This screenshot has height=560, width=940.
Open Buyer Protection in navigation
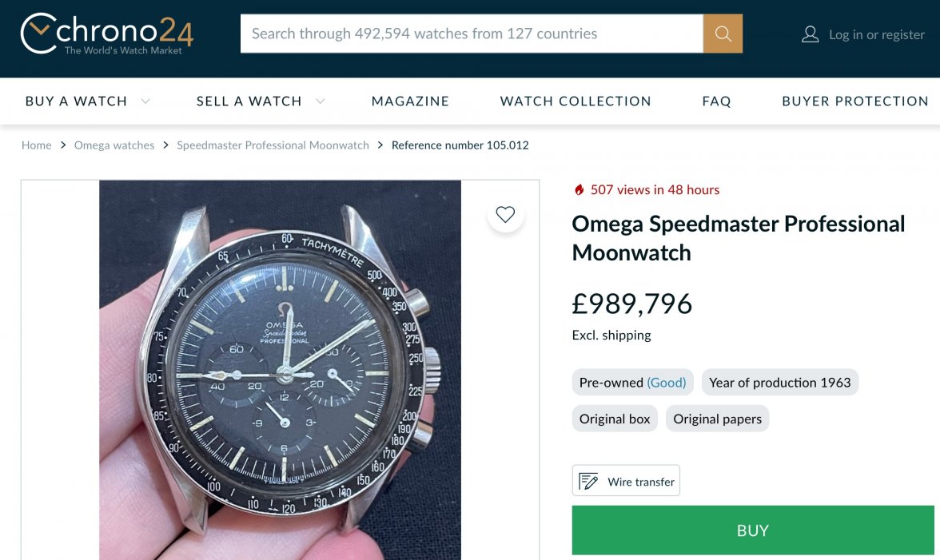(x=854, y=101)
